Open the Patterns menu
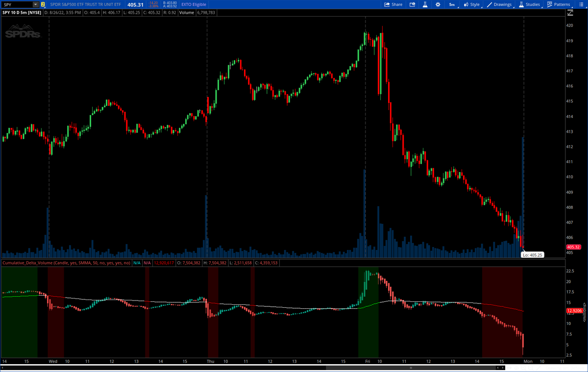This screenshot has height=372, width=588. [559, 4]
